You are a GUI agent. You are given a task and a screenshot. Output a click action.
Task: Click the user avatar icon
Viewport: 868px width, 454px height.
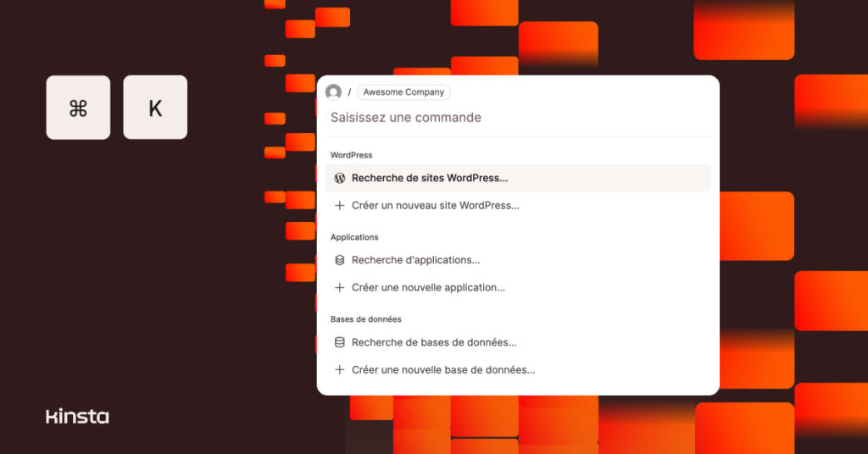tap(333, 91)
